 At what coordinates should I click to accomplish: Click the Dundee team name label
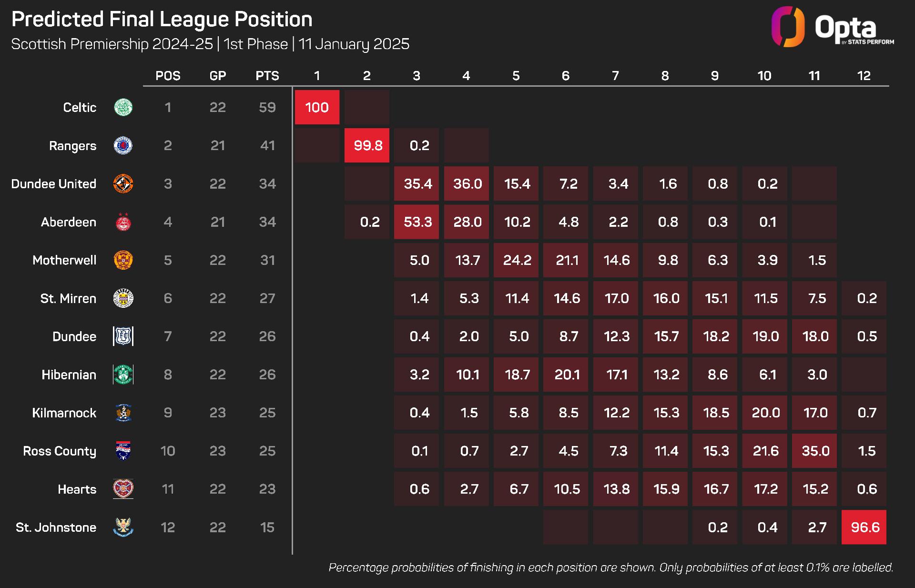74,336
